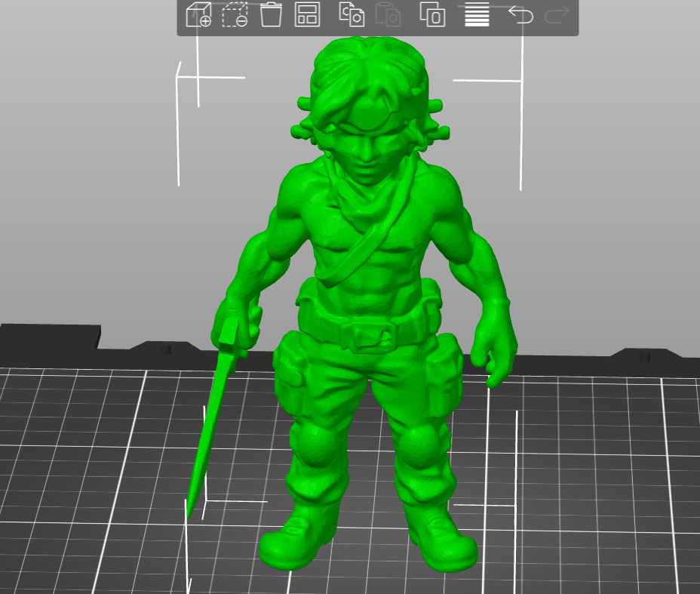Click the greyed-out Paste clipboard icon

point(388,15)
